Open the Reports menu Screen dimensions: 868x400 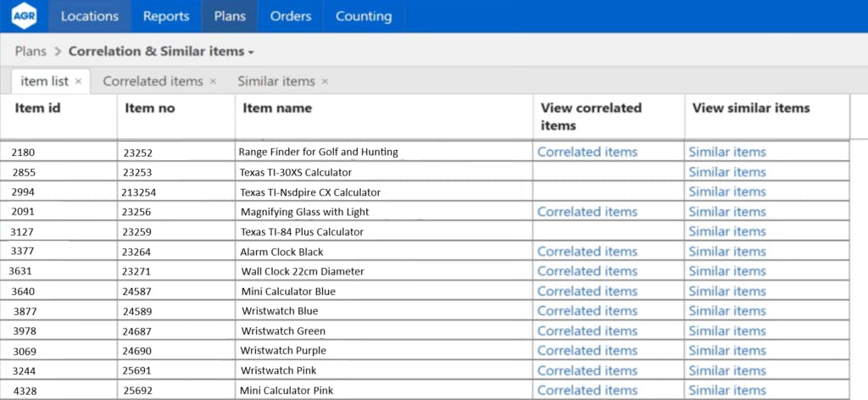[166, 17]
